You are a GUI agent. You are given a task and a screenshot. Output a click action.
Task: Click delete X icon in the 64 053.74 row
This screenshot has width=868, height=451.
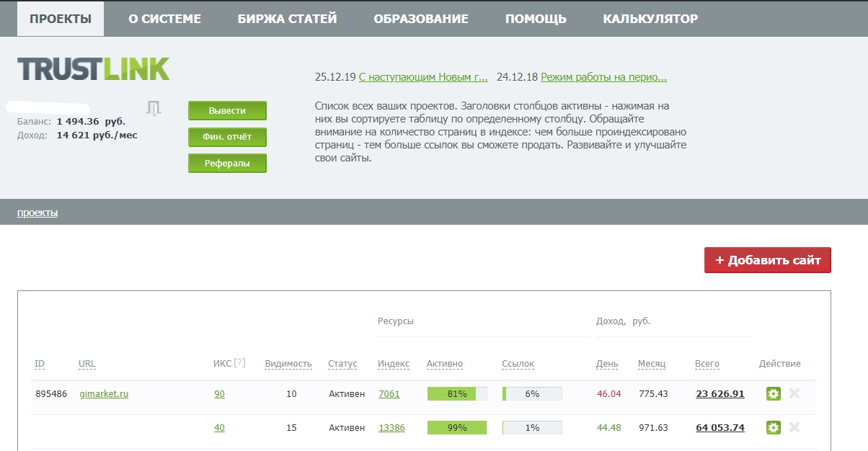coord(794,427)
